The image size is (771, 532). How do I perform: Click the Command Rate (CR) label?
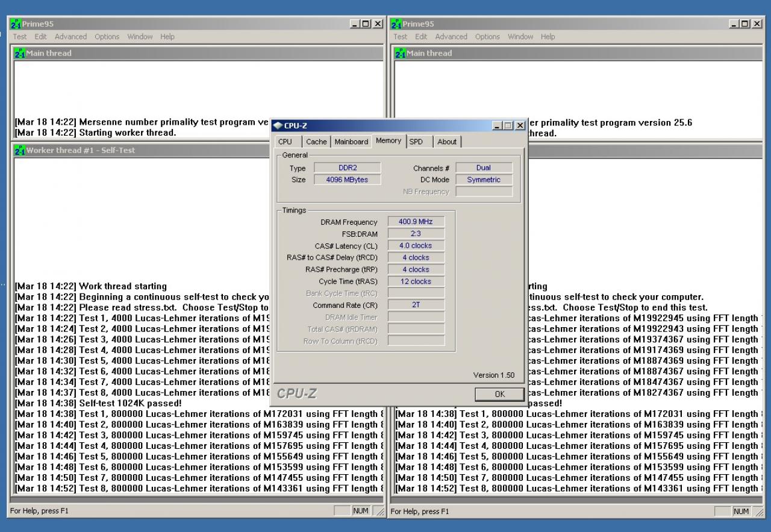pos(345,305)
